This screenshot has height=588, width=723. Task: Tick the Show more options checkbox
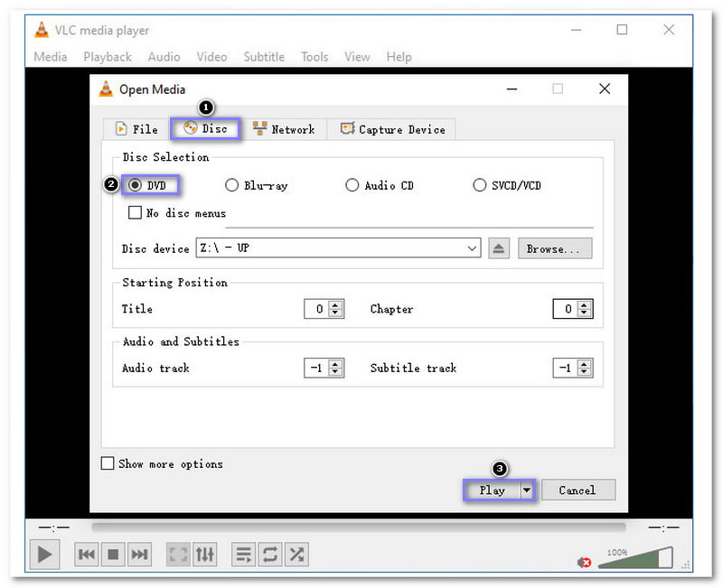108,463
